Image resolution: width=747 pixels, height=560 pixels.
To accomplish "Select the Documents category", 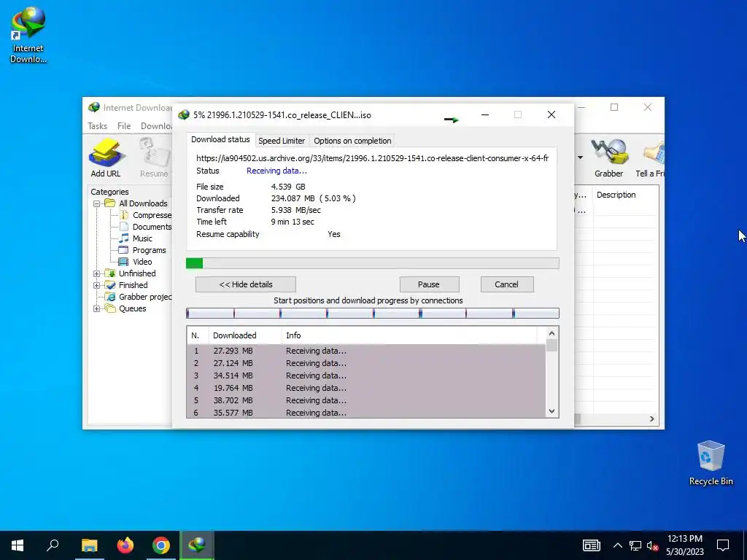I will point(145,227).
